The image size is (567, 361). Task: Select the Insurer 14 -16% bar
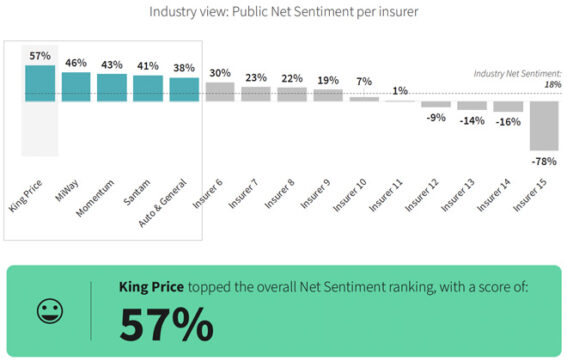(x=508, y=106)
